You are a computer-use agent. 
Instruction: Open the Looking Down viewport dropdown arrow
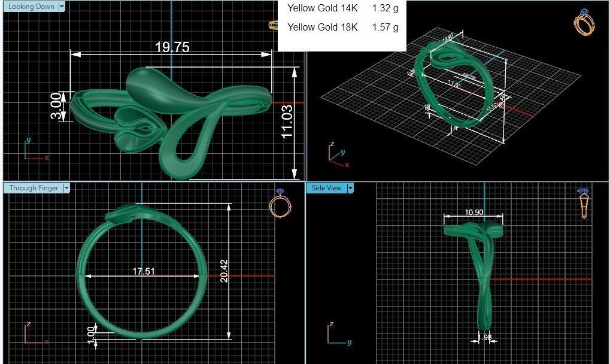pyautogui.click(x=62, y=7)
